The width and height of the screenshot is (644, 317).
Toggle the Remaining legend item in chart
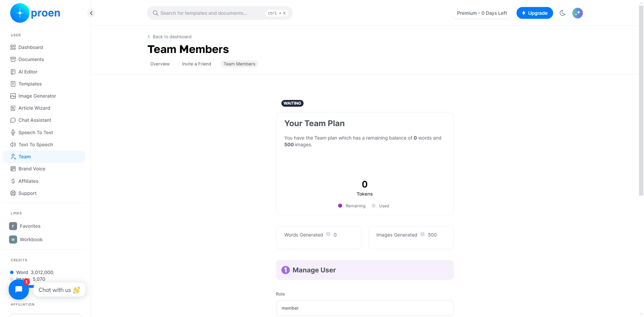352,206
